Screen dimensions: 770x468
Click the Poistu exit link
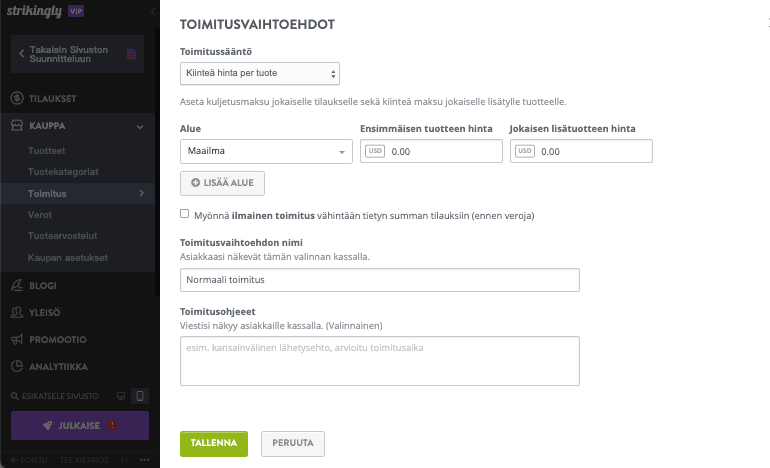29,460
